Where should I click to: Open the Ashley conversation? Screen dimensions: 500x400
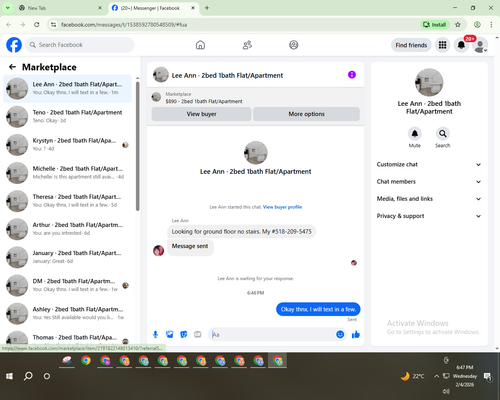click(67, 314)
